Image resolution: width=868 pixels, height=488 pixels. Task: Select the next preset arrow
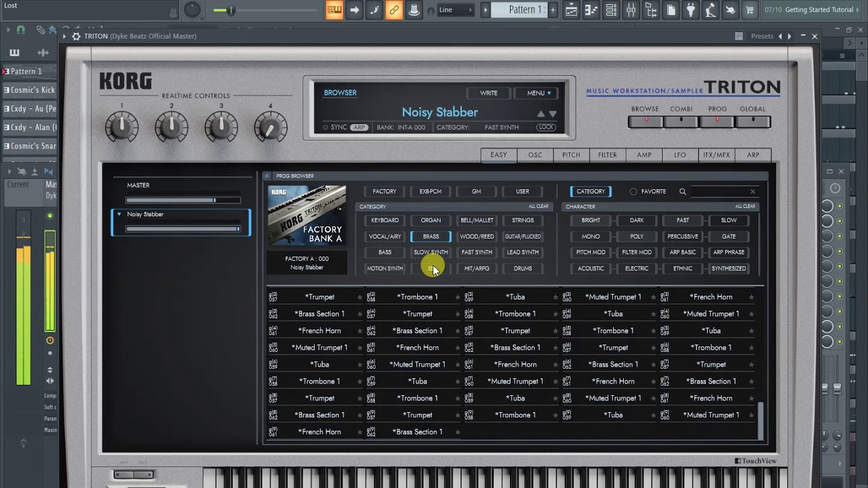[789, 36]
